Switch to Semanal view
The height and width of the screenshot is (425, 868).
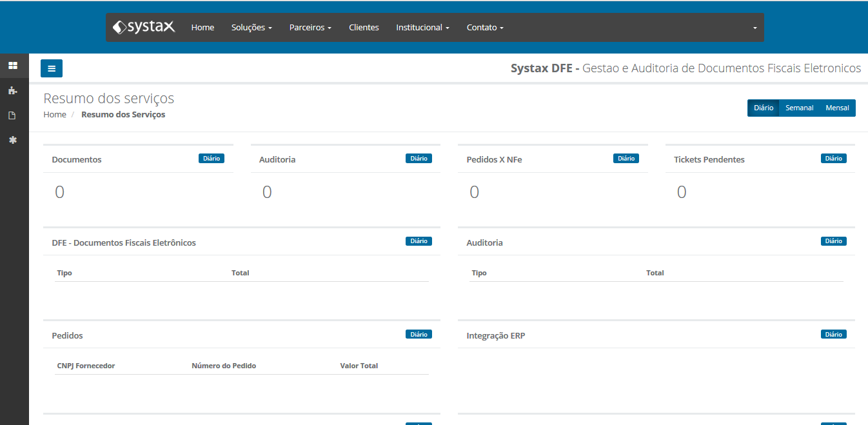[x=799, y=108]
